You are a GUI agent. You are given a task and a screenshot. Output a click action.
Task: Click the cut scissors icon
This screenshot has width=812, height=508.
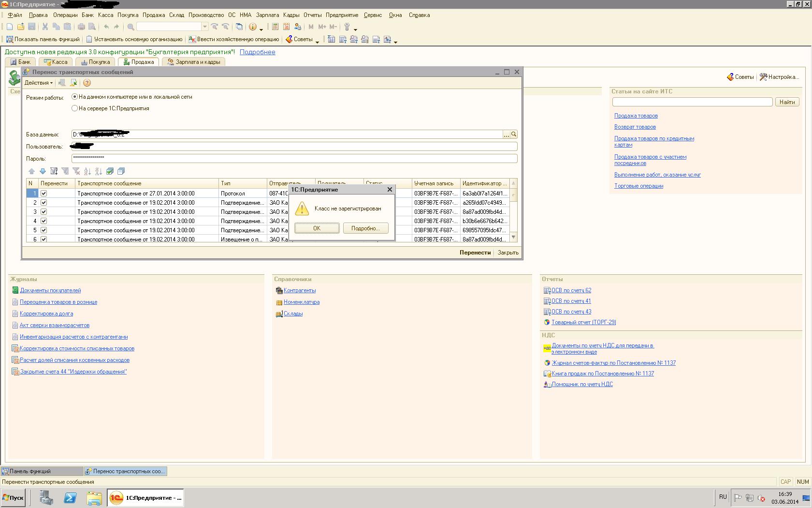click(45, 27)
